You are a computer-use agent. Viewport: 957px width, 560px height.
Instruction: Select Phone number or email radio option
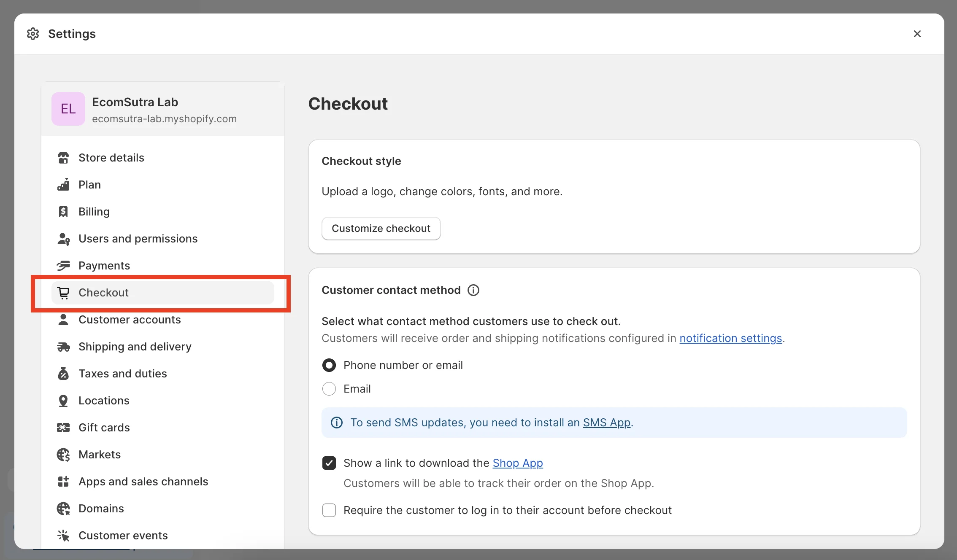pos(329,365)
